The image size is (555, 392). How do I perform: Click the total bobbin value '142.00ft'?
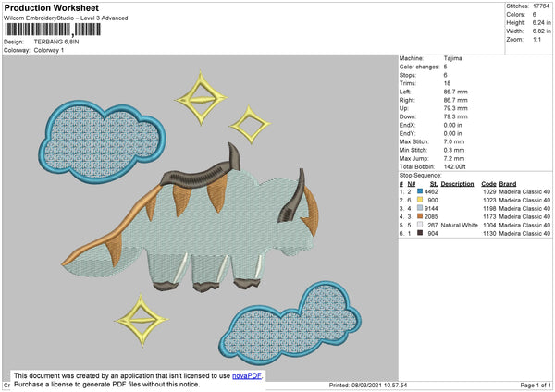click(455, 166)
